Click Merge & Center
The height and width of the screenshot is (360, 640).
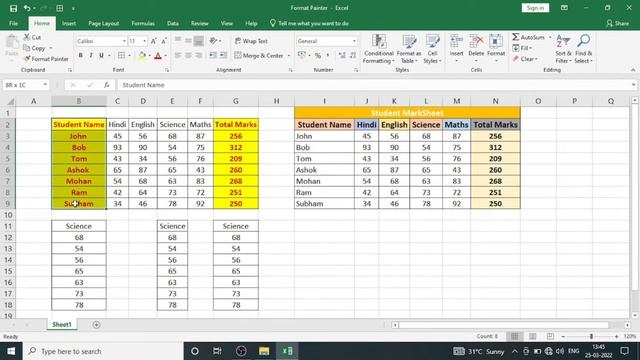pyautogui.click(x=259, y=56)
